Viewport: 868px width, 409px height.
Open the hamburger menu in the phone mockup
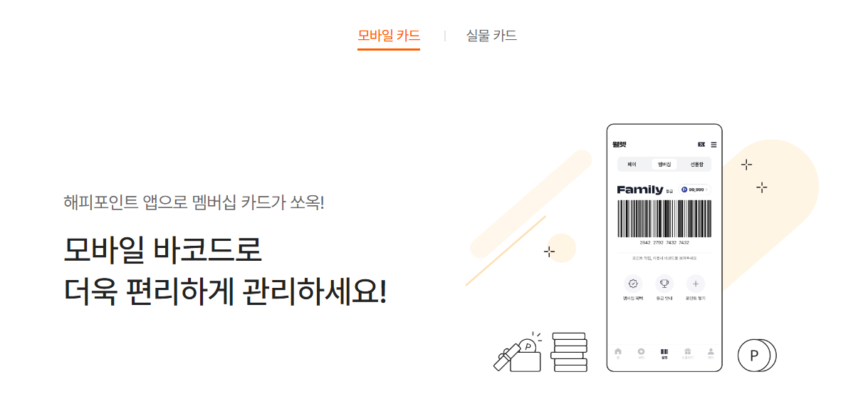tap(713, 145)
